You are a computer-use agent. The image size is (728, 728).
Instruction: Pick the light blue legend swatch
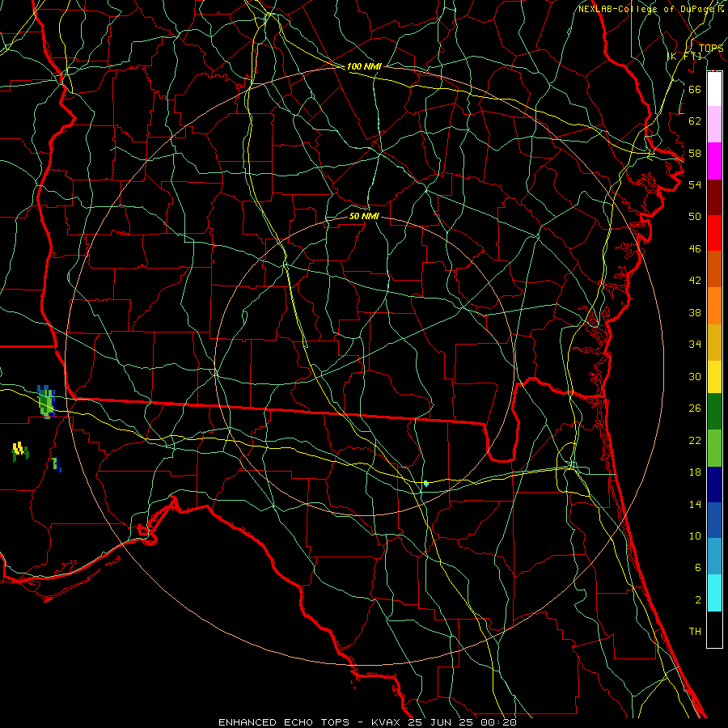pos(714,557)
